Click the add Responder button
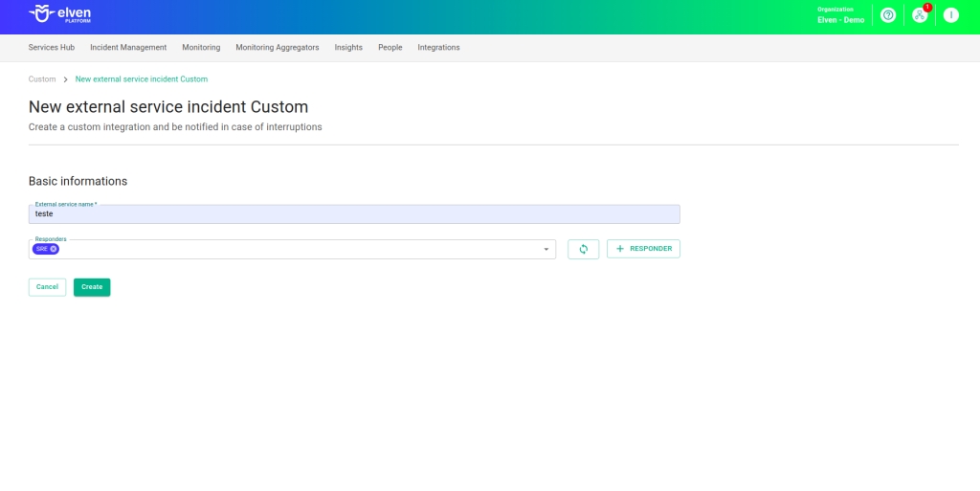The image size is (980, 491). tap(643, 249)
